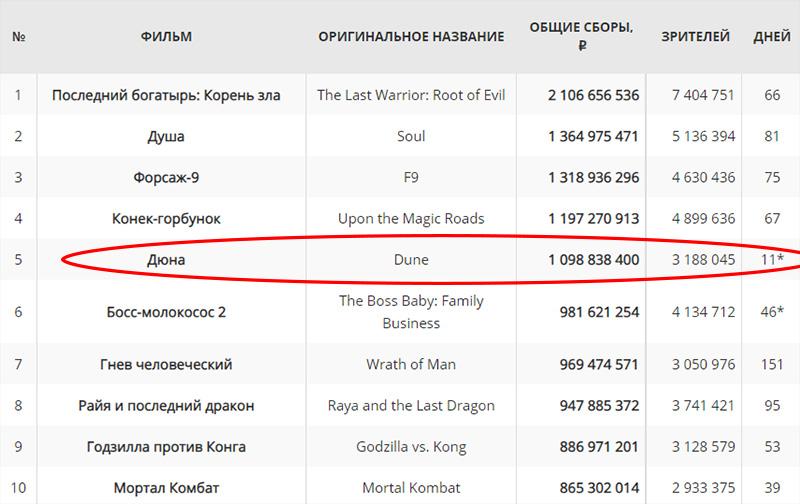
Task: Sort by ОБЩИЕ СБОРЫ column header
Action: tap(581, 36)
